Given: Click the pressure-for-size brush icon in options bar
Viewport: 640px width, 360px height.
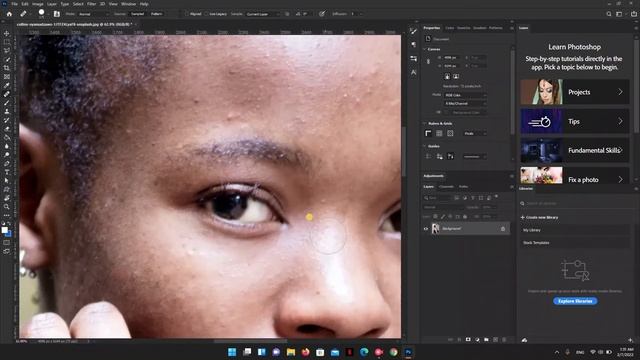Looking at the screenshot, I should tap(322, 14).
